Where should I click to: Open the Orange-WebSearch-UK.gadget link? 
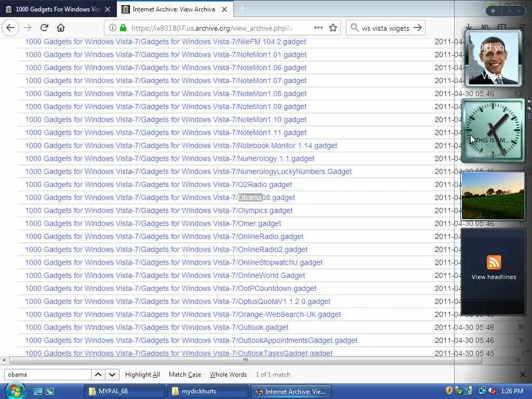[x=183, y=314]
